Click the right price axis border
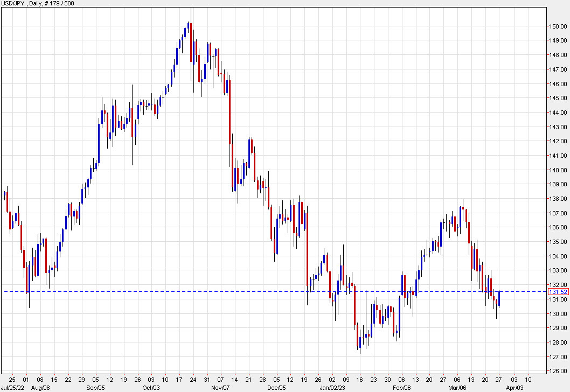Image resolution: width=570 pixels, height=392 pixels. 547,188
